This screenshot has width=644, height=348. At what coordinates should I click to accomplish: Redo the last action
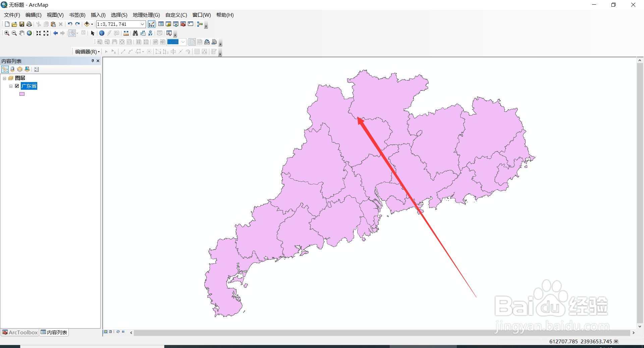coord(77,24)
